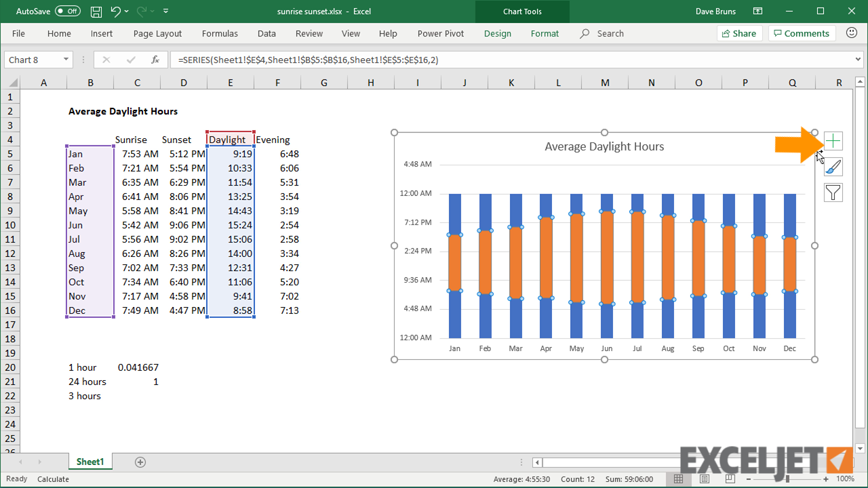The height and width of the screenshot is (488, 868).
Task: Add a new sheet with plus button
Action: pos(140,462)
